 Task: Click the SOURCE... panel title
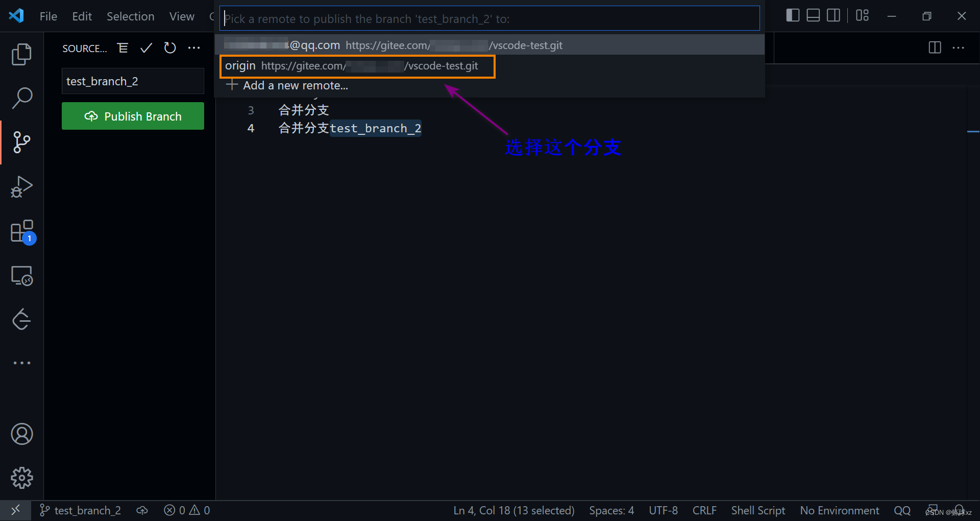85,49
